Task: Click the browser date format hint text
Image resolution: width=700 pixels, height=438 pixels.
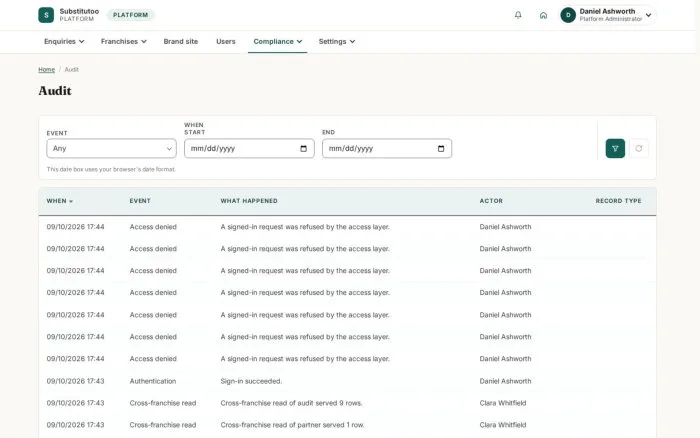Action: [x=111, y=169]
